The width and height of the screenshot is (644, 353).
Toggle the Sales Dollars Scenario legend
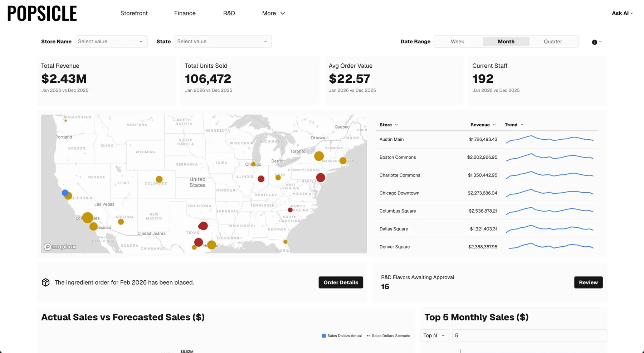coord(388,336)
